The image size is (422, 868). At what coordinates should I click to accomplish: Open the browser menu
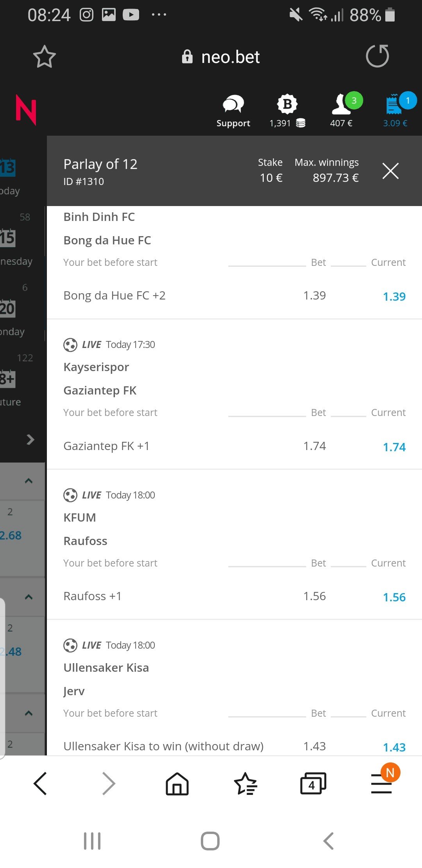(x=382, y=784)
